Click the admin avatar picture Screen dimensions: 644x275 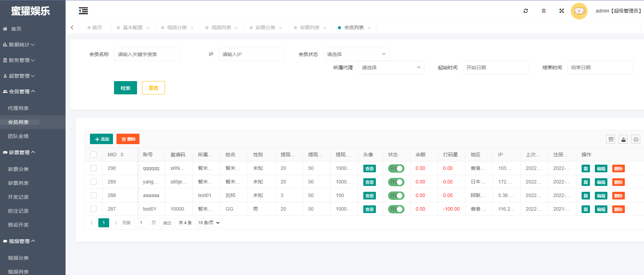[x=579, y=11]
